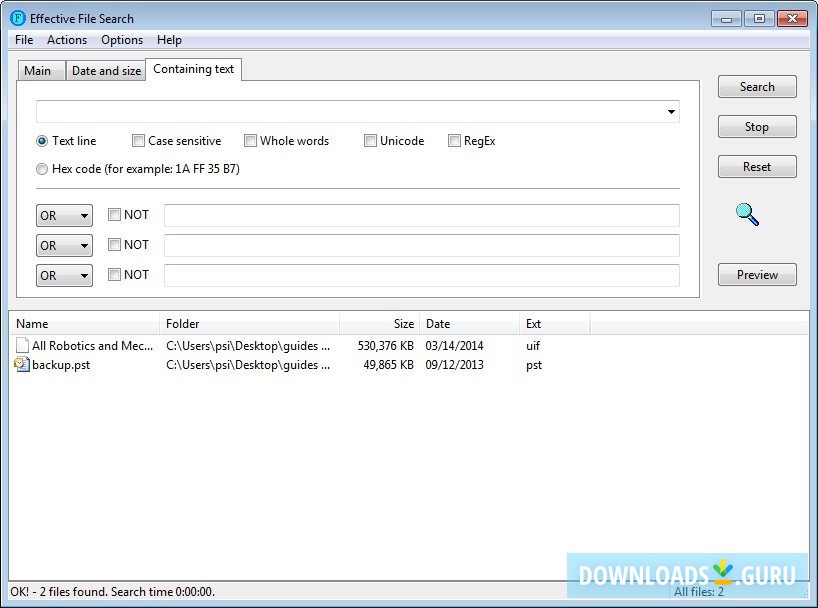Toggle the Unicode checkbox

(x=370, y=140)
